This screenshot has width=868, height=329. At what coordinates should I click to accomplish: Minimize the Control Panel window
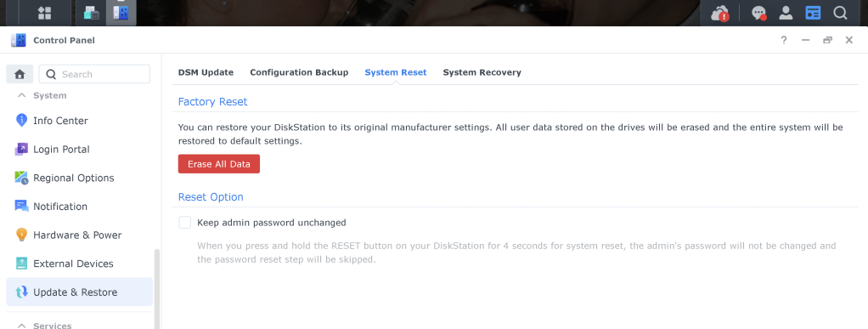805,41
